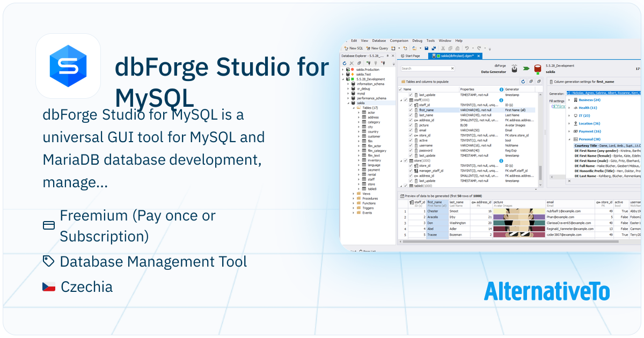Click the green arrow generate icon
The image size is (644, 338).
pos(526,69)
